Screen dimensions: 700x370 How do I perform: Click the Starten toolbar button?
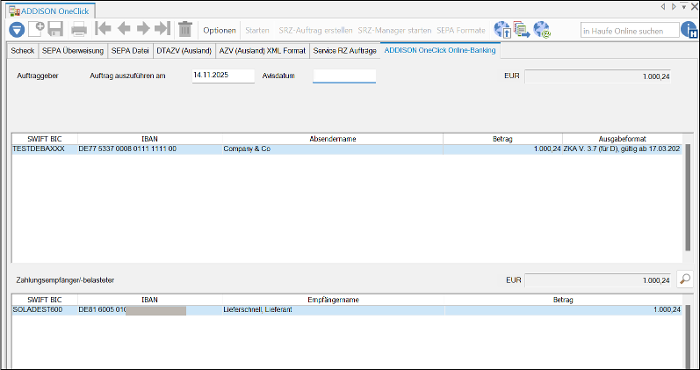click(257, 30)
